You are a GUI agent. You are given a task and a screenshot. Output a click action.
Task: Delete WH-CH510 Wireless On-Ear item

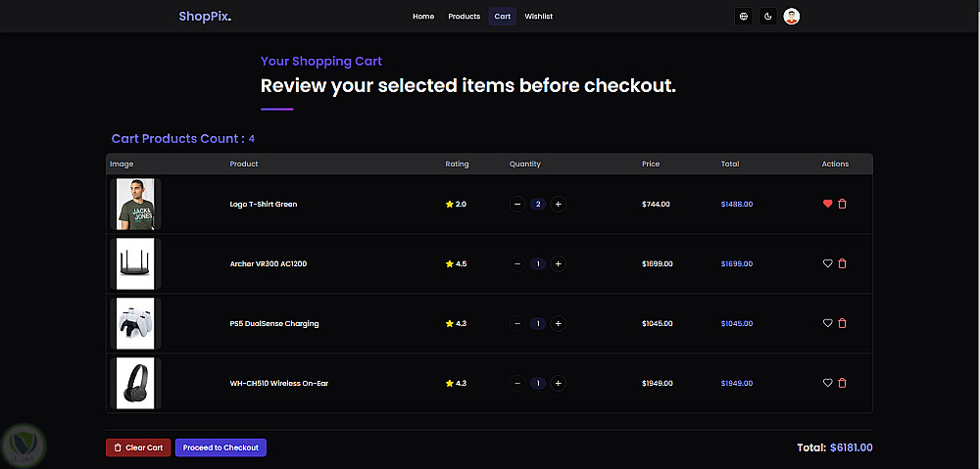[x=842, y=383]
